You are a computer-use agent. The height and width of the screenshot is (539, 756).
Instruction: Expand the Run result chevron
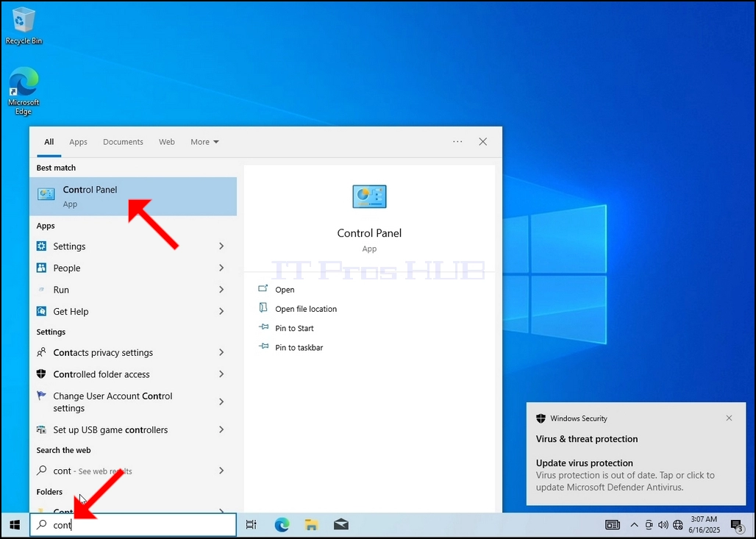coord(221,290)
